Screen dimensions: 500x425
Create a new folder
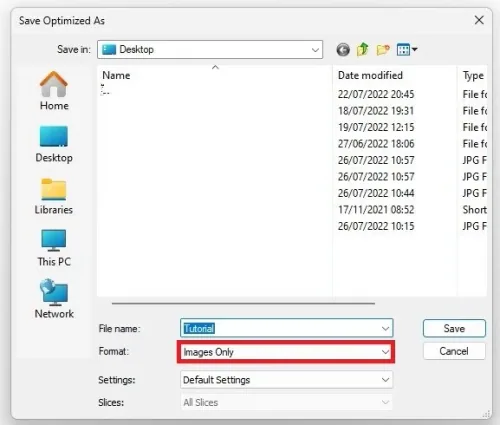pos(383,50)
